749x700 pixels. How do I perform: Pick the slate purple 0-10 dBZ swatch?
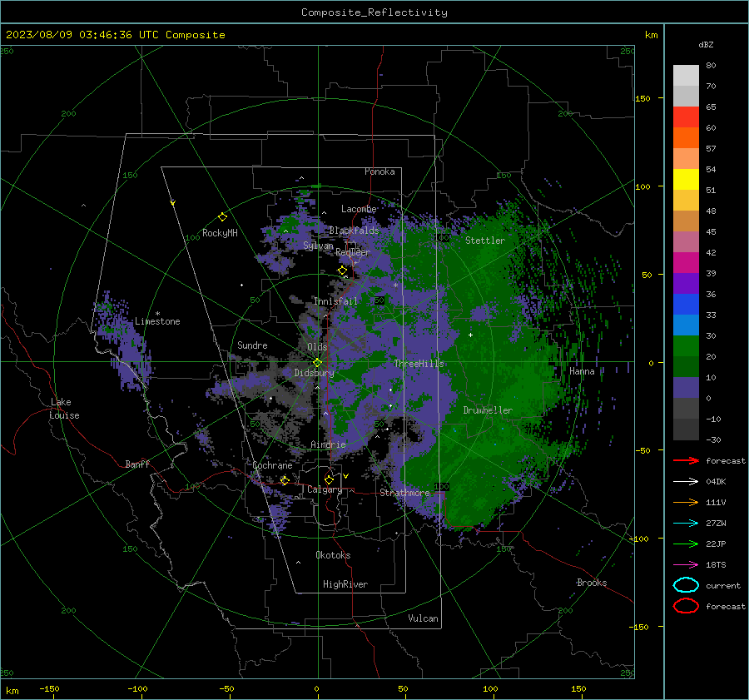click(686, 388)
